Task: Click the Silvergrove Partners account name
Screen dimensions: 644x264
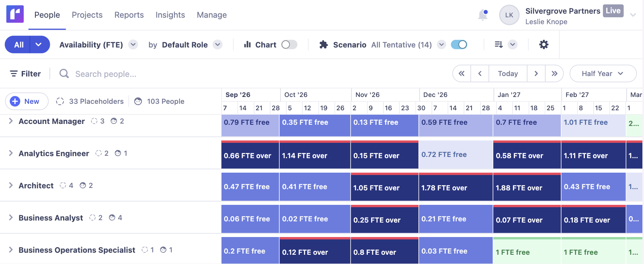Action: coord(563,11)
